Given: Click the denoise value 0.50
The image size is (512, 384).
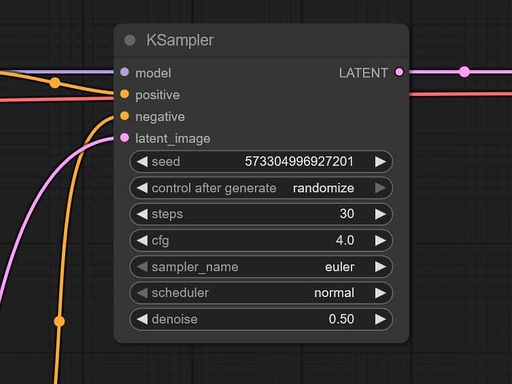Looking at the screenshot, I should coord(341,319).
